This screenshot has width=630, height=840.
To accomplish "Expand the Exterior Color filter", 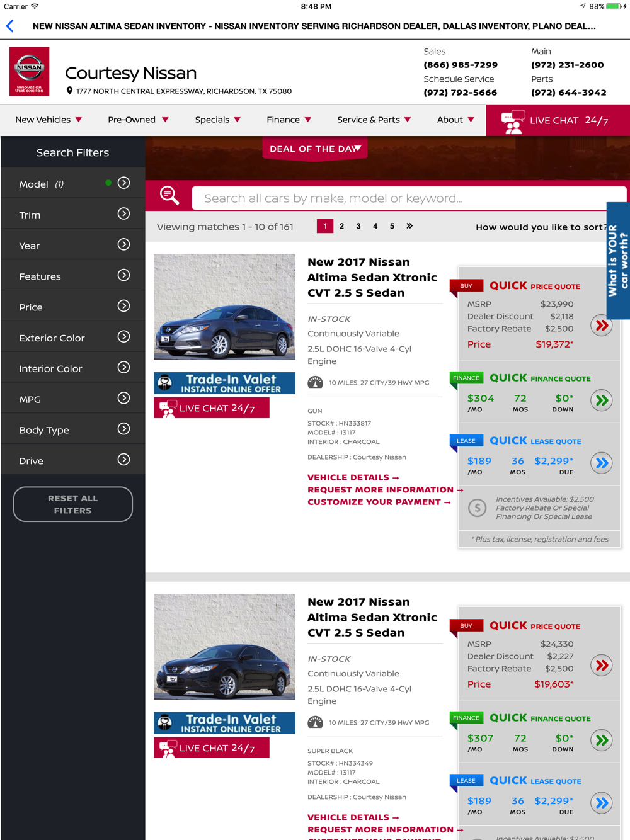I will [124, 337].
